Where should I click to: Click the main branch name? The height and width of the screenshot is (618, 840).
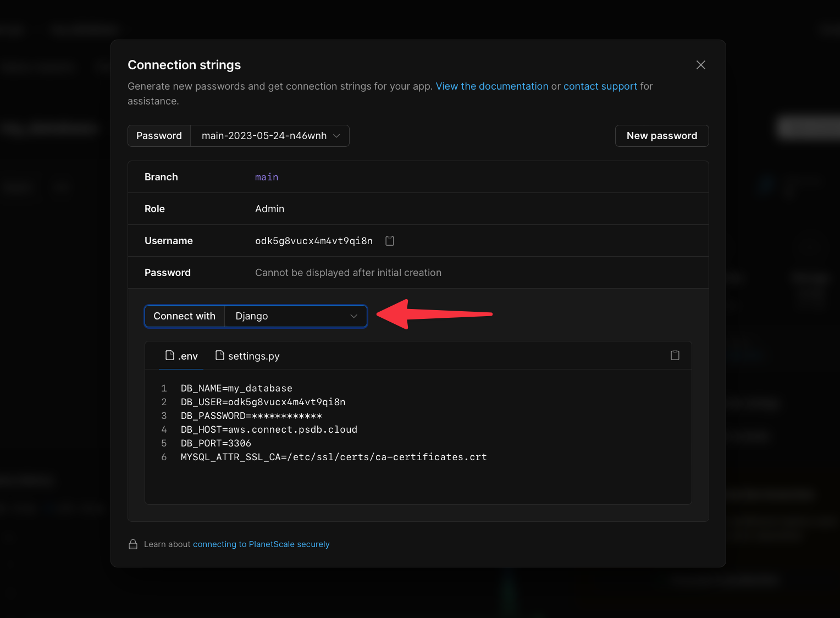266,176
